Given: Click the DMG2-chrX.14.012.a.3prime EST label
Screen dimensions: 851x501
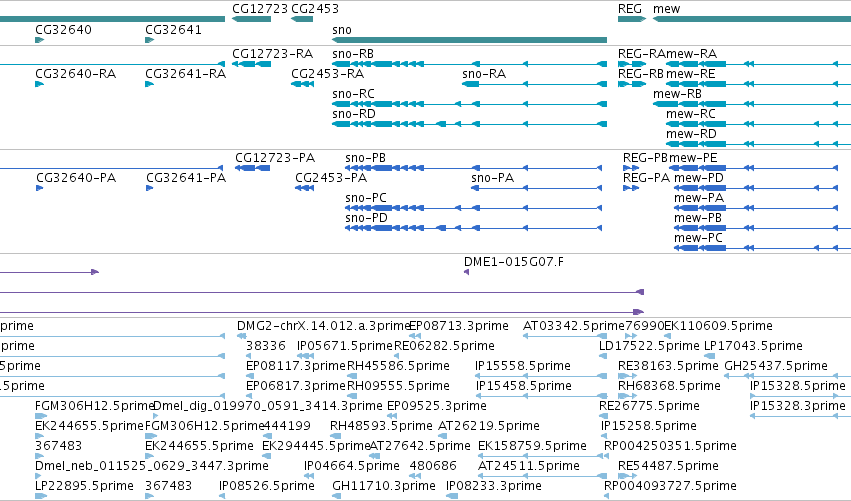Looking at the screenshot, I should pyautogui.click(x=323, y=326).
